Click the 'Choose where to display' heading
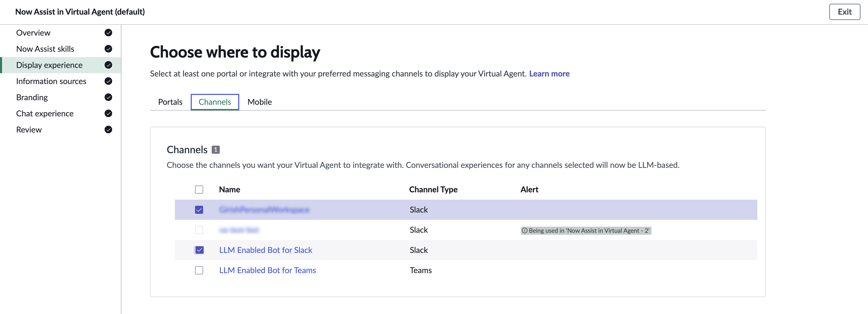The width and height of the screenshot is (868, 314). (x=235, y=53)
